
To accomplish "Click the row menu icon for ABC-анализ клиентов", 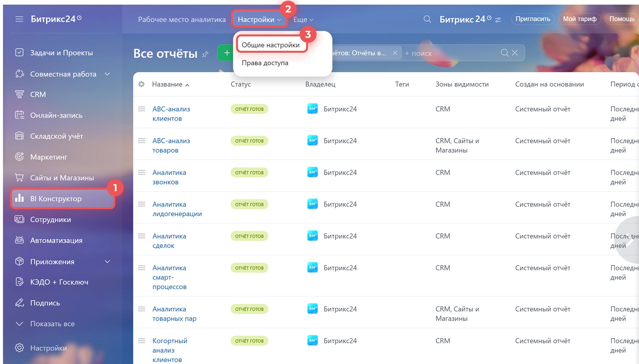I will click(x=141, y=109).
